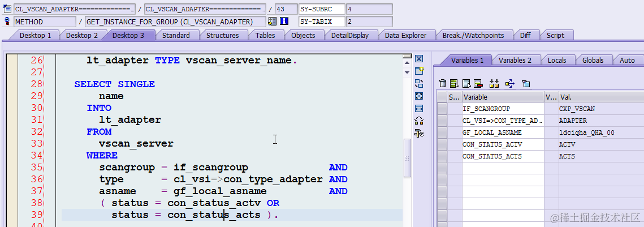Click the IF_SCANGROUP variable cell
This screenshot has width=644, height=227.
coord(503,109)
